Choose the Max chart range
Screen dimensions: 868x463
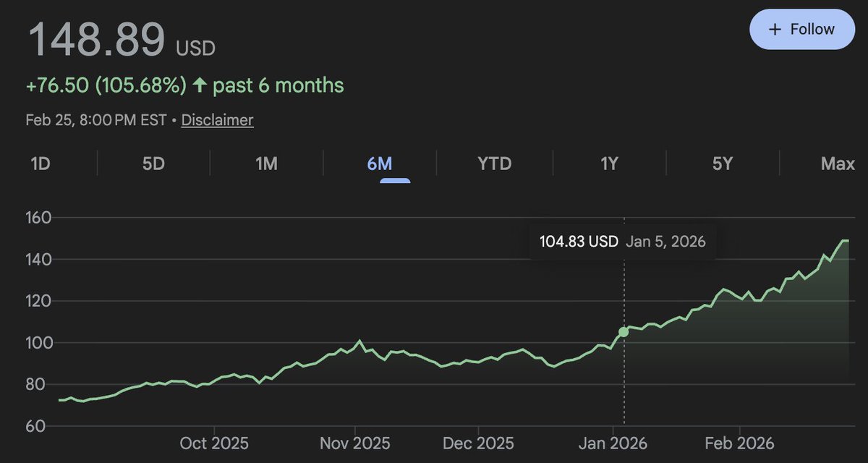click(x=838, y=164)
